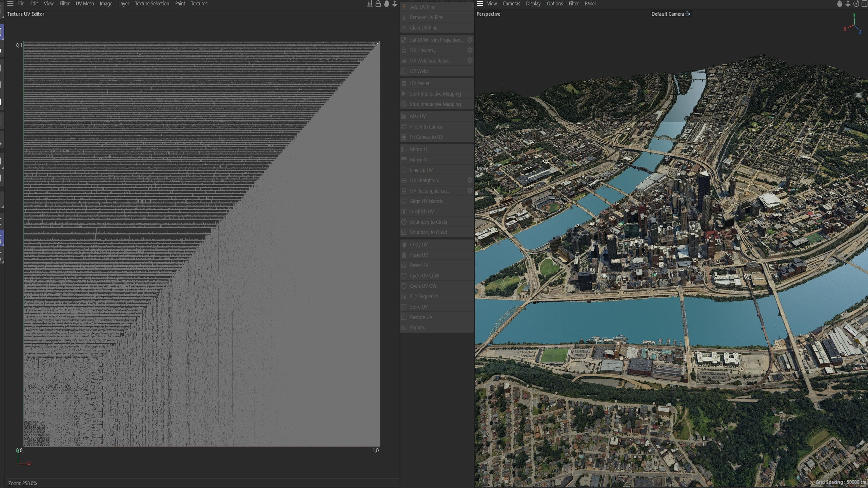This screenshot has width=868, height=488.
Task: Click Start Interactive Mapping
Action: pos(437,94)
